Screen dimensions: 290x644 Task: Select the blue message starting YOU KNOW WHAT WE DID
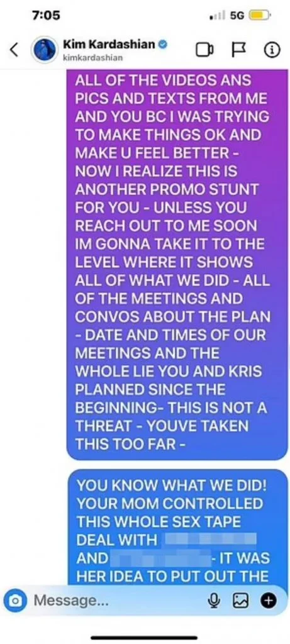177,527
